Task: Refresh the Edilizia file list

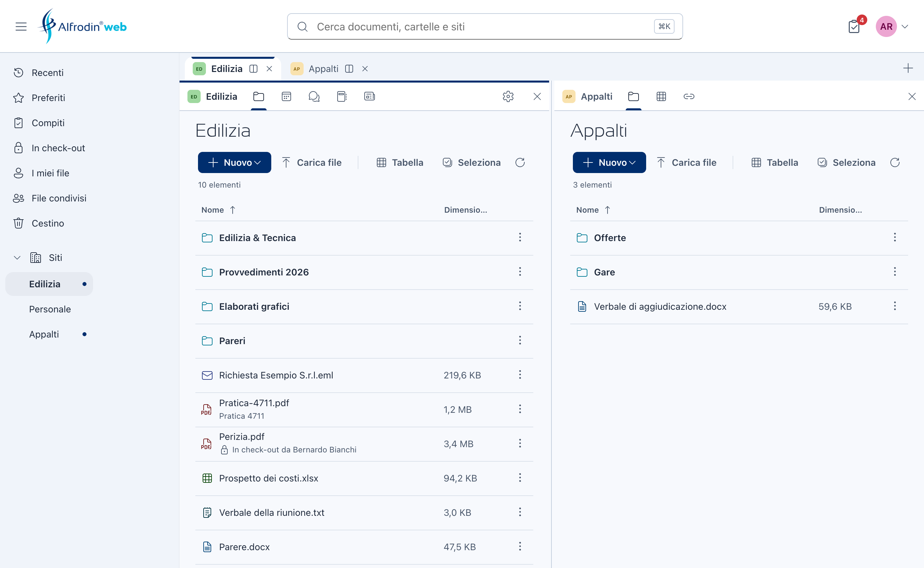Action: pos(520,163)
